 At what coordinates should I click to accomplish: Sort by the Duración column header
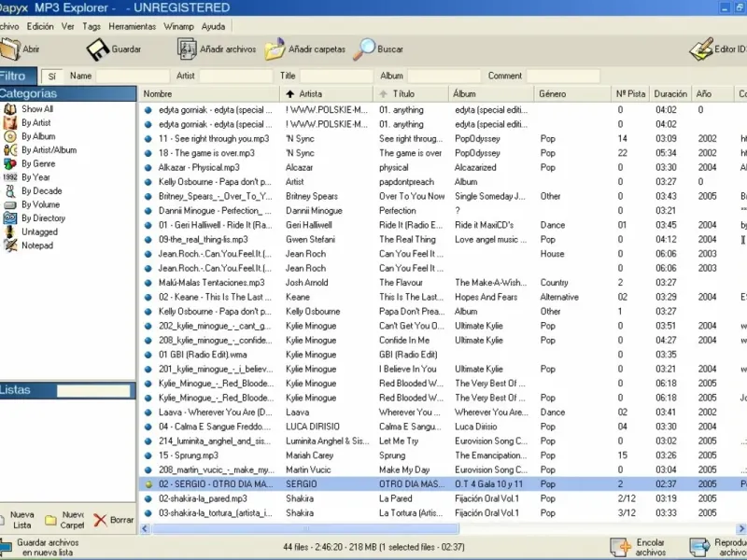(x=670, y=94)
